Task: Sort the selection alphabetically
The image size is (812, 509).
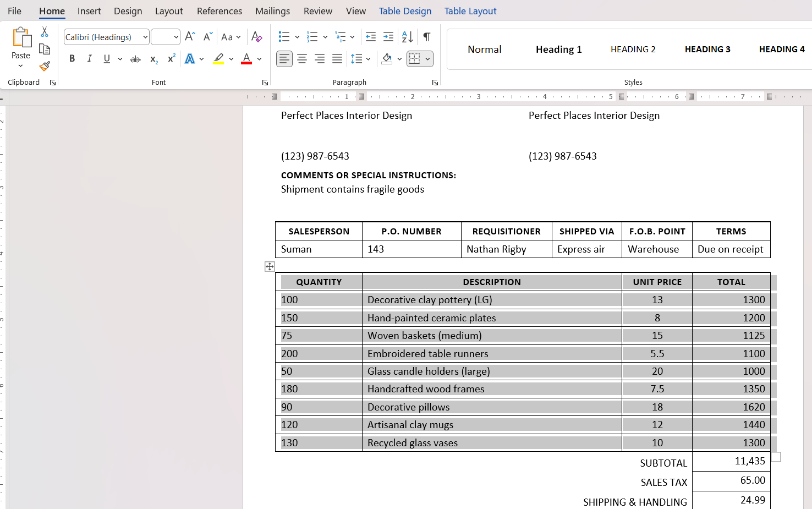Action: [x=408, y=37]
